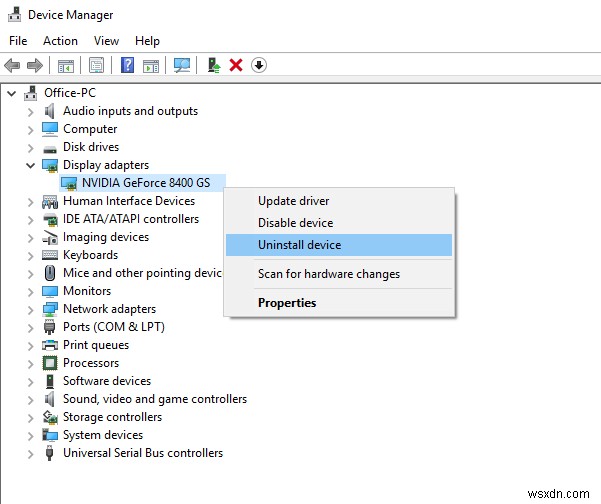Click the Forward arrow toolbar icon
This screenshot has height=504, width=601.
point(35,65)
